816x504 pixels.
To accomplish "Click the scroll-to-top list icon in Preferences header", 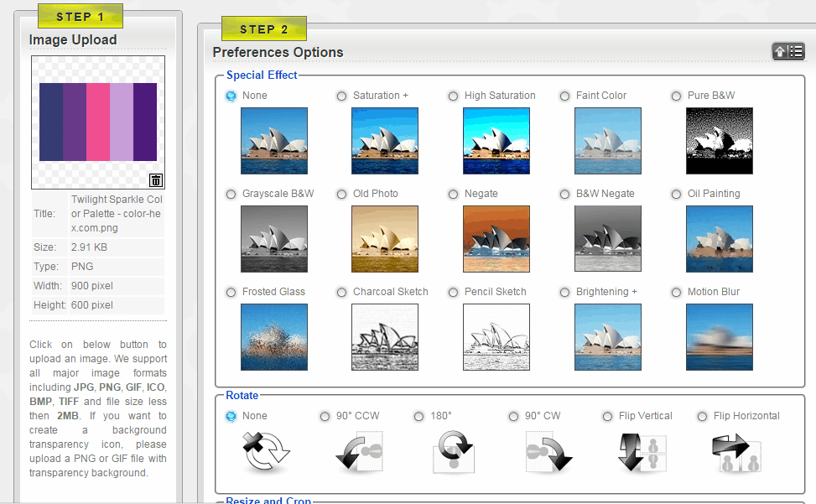I will click(x=787, y=51).
